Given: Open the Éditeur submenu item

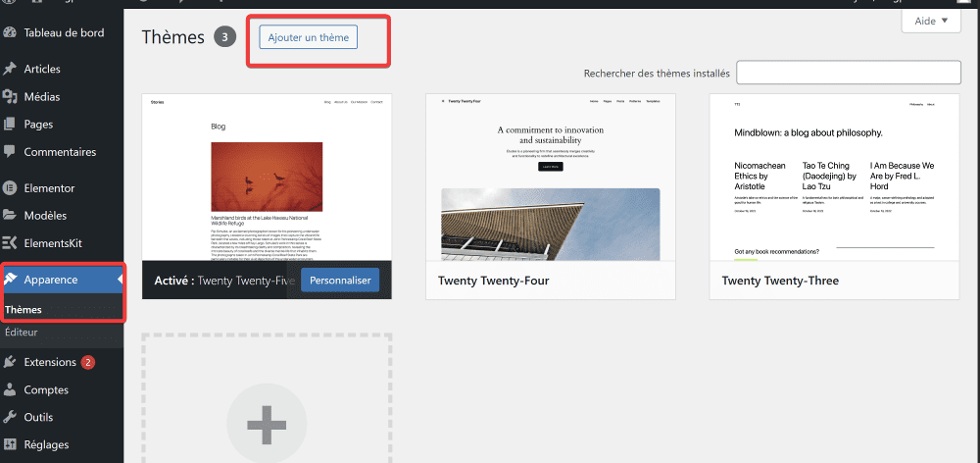Looking at the screenshot, I should [x=22, y=333].
